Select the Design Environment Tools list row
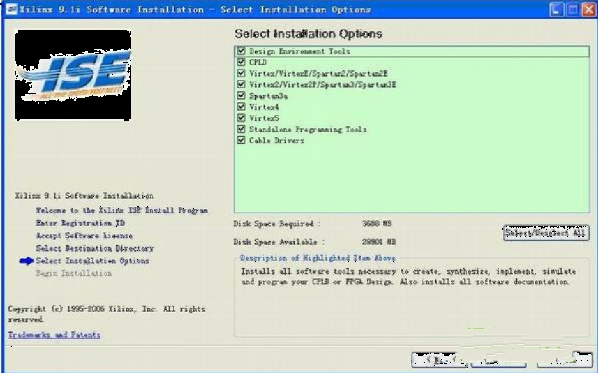 (412, 51)
